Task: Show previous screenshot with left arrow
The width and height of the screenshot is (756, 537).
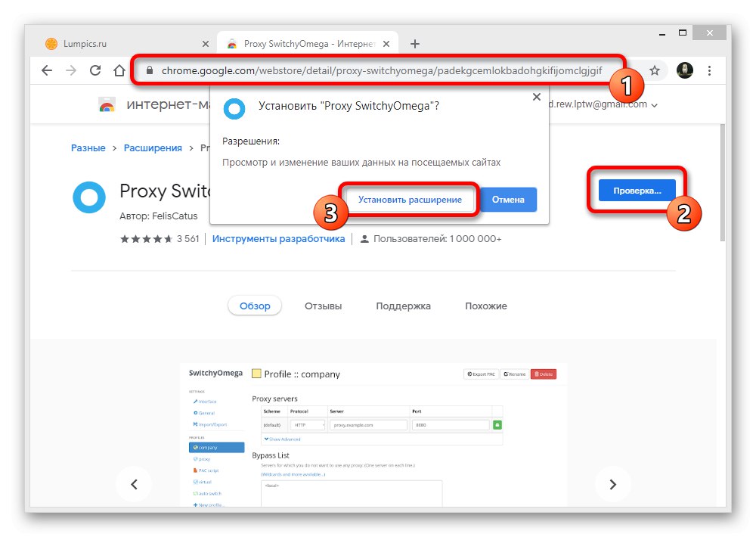Action: click(135, 484)
